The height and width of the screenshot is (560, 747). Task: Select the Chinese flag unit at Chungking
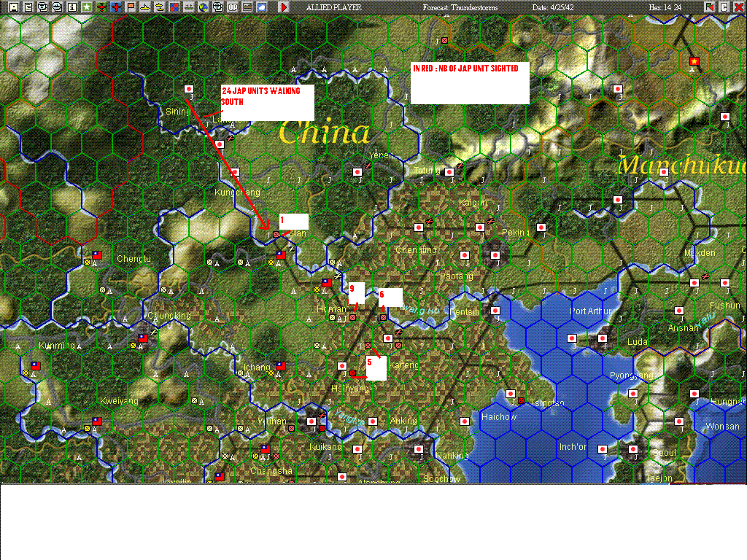(x=143, y=338)
